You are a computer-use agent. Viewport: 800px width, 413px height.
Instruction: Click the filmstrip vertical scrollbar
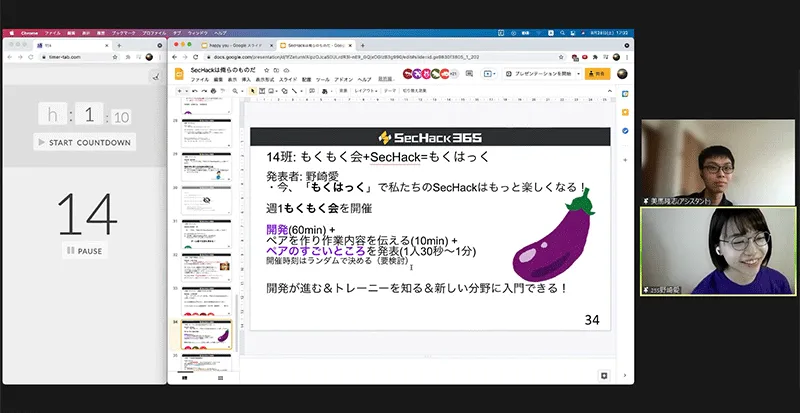pos(236,323)
